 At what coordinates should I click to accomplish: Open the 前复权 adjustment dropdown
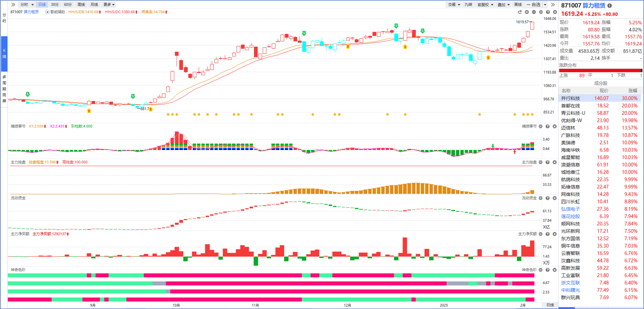coord(485,5)
